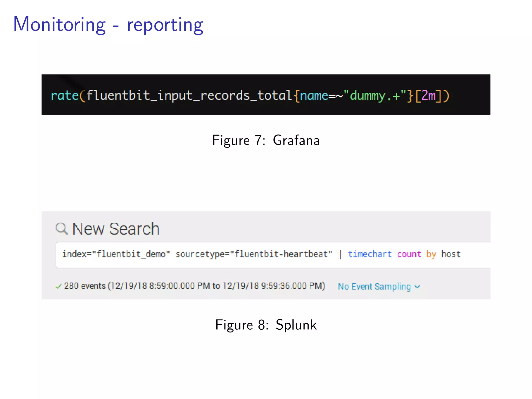Click the 'Figure 7: Grafana' caption
The height and width of the screenshot is (399, 532).
click(266, 140)
